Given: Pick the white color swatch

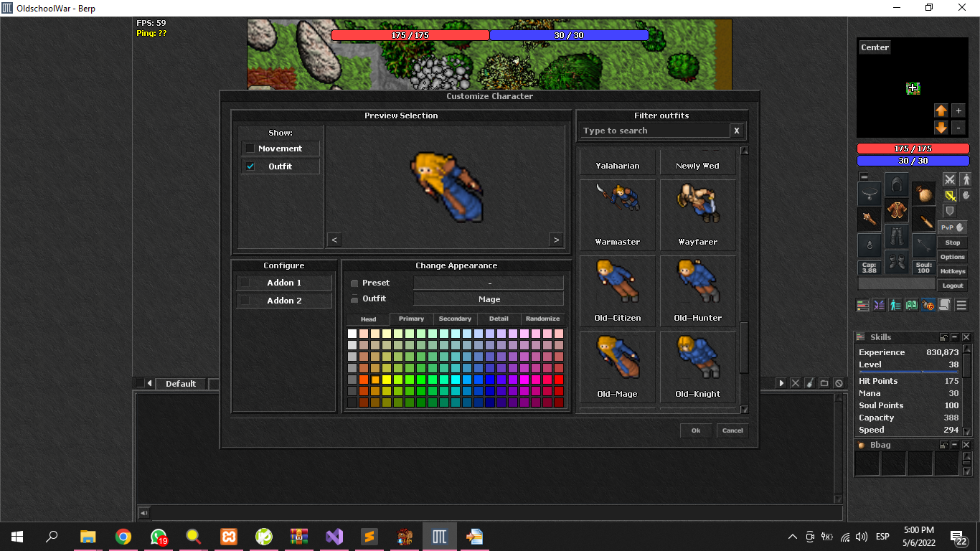Looking at the screenshot, I should [352, 334].
